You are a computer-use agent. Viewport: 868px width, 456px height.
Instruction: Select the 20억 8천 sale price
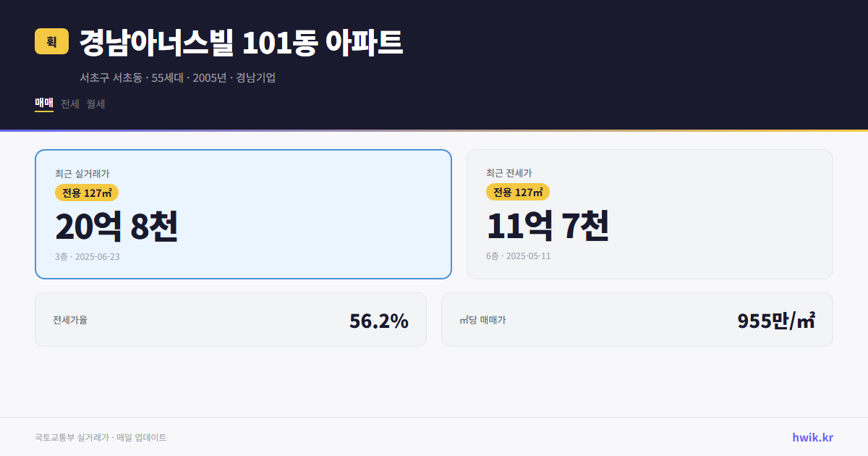[x=116, y=227]
